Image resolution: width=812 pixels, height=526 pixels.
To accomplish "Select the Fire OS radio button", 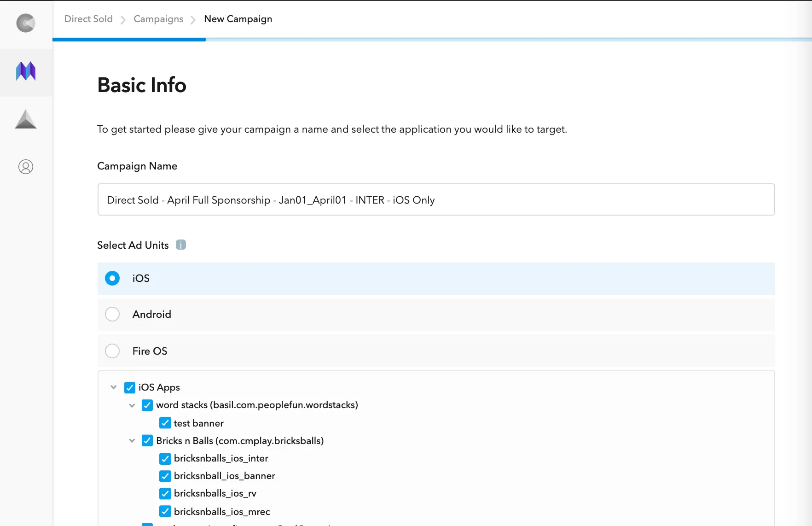I will coord(112,351).
